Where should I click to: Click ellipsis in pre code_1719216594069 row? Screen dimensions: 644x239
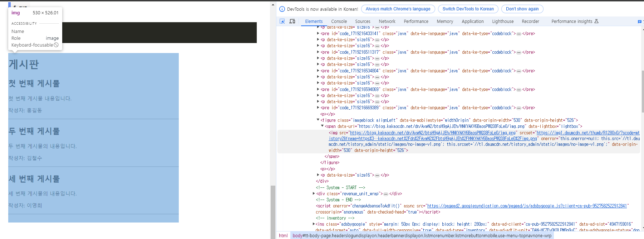tap(519, 90)
